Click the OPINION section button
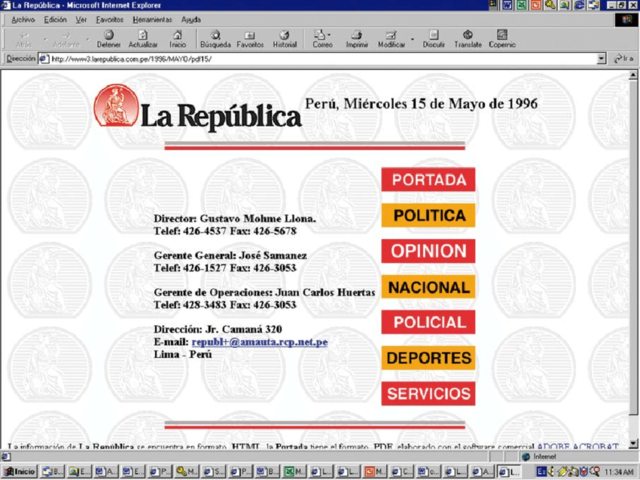This screenshot has width=640, height=480. (428, 251)
